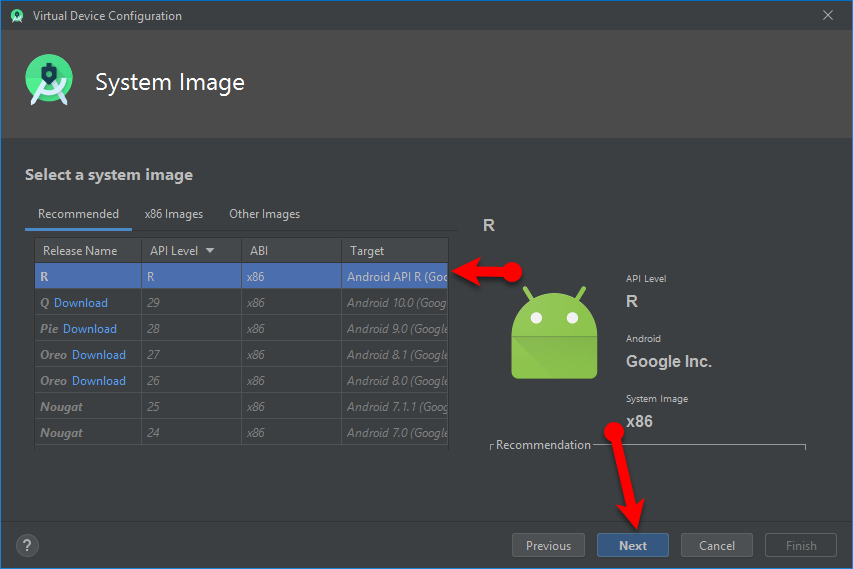The width and height of the screenshot is (853, 569).
Task: Click the System Image header logo
Action: pyautogui.click(x=49, y=82)
